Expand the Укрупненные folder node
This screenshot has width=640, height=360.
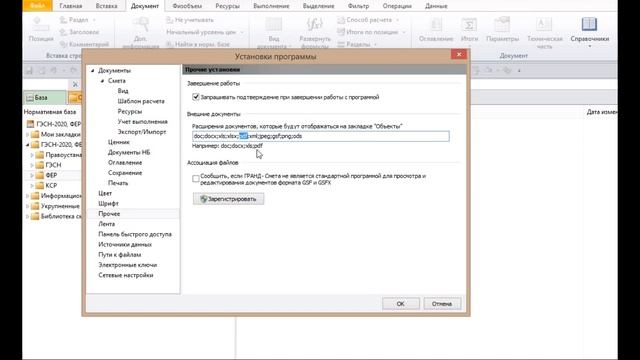[x=27, y=206]
